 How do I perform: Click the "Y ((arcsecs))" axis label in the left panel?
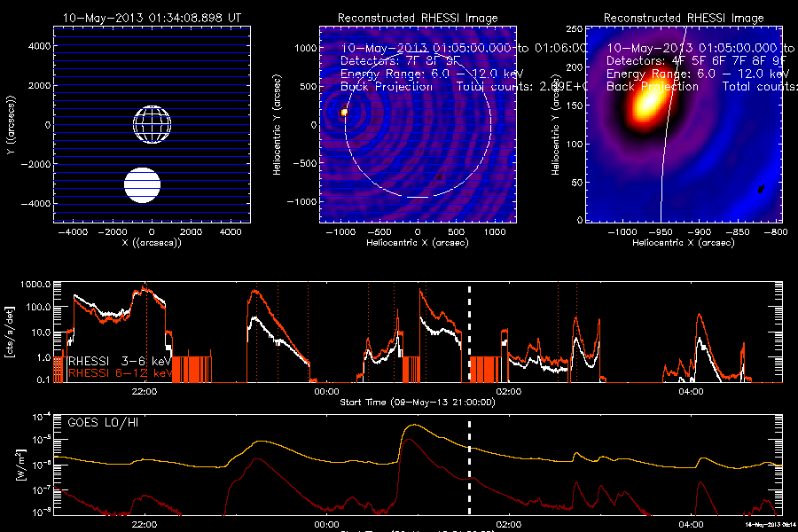[x=10, y=125]
